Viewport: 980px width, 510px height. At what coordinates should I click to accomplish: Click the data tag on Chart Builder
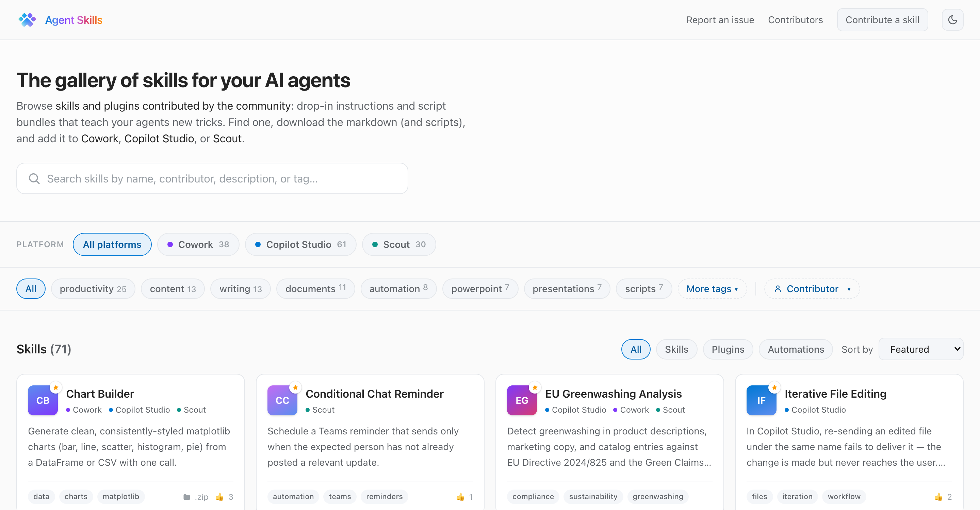(42, 497)
